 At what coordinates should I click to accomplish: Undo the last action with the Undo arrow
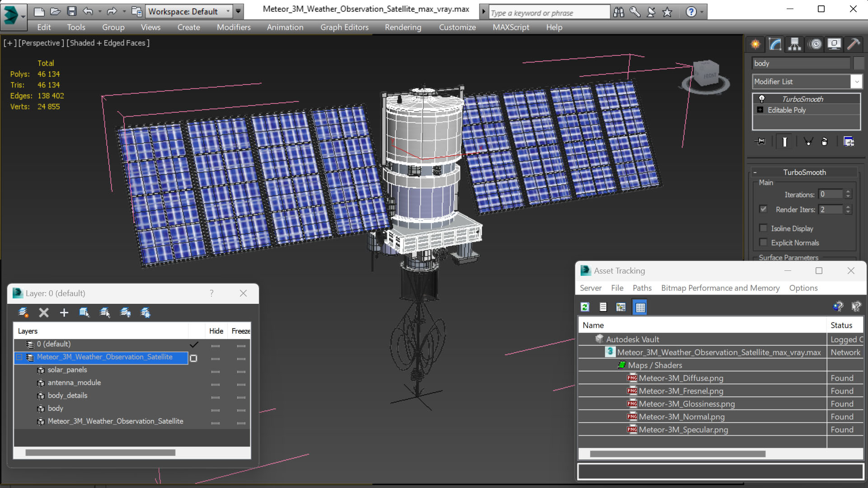tap(88, 11)
